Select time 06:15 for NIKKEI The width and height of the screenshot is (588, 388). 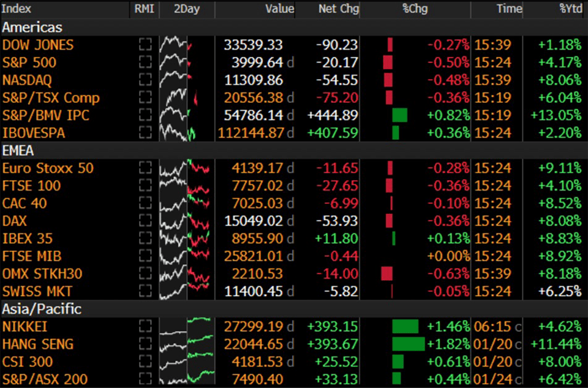(x=492, y=327)
